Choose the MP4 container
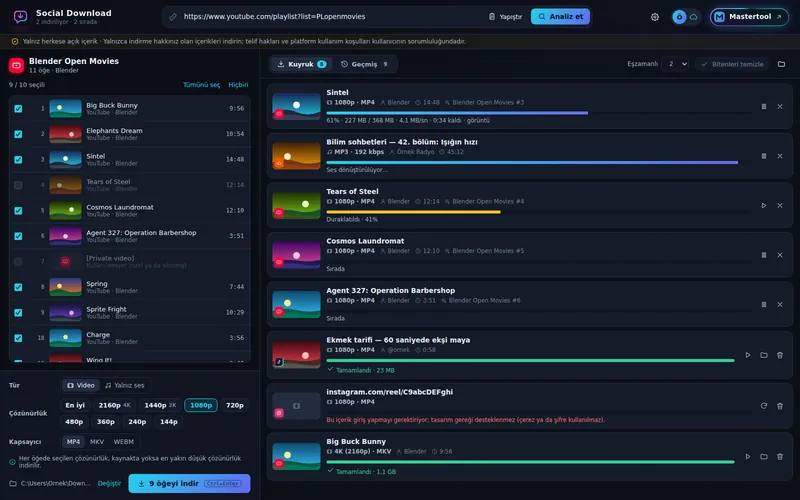Screen dimensions: 800x500 coord(73,442)
